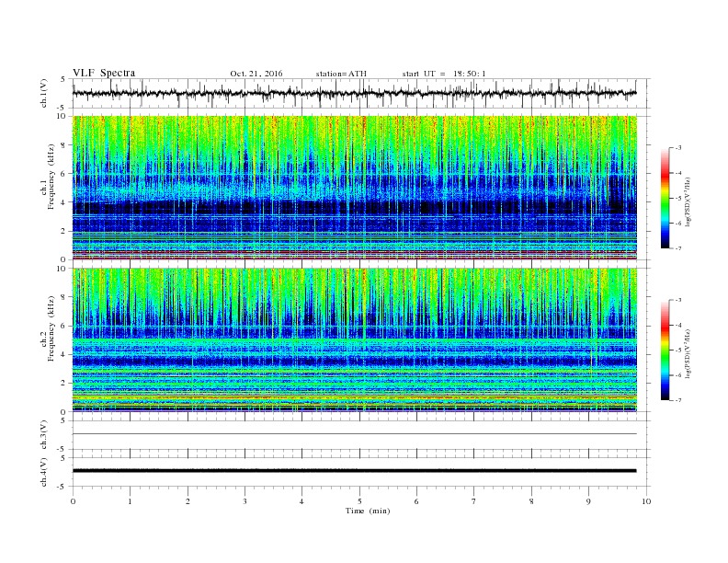
Task: Click the 'Time (min)' axis label
Action: point(368,511)
